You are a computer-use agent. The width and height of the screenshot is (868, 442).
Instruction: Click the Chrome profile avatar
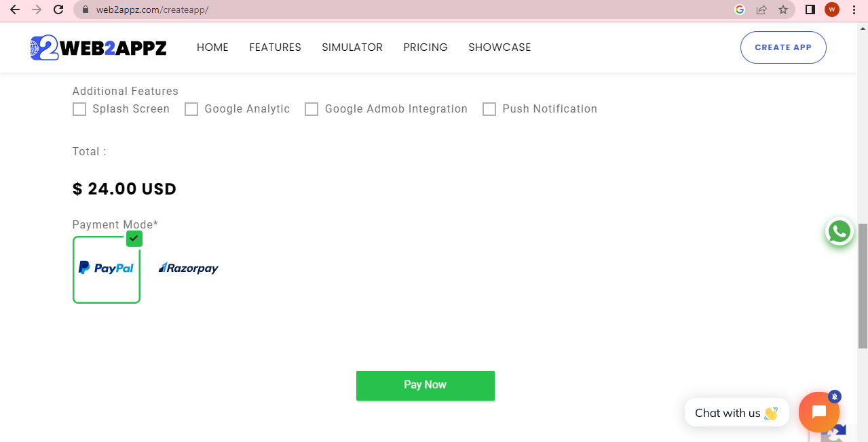click(831, 10)
